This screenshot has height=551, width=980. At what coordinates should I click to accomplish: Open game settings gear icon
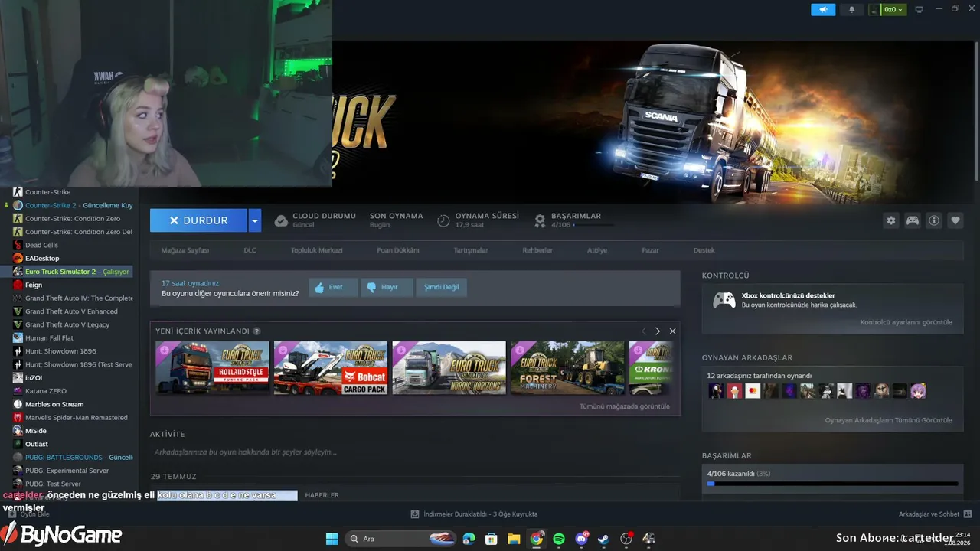890,220
